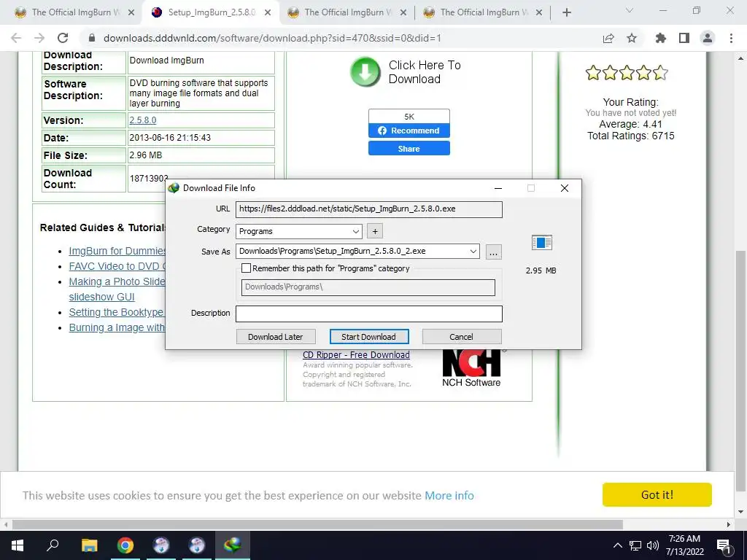Click the Start Download button

click(368, 337)
